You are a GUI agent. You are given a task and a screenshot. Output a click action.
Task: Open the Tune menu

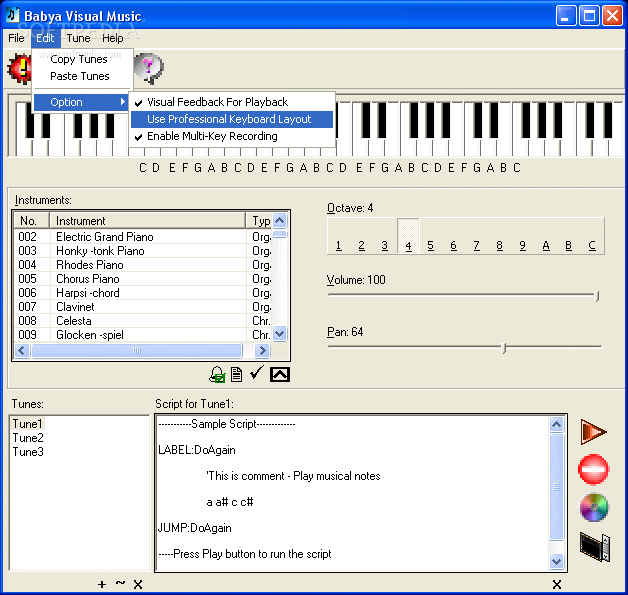coord(78,38)
